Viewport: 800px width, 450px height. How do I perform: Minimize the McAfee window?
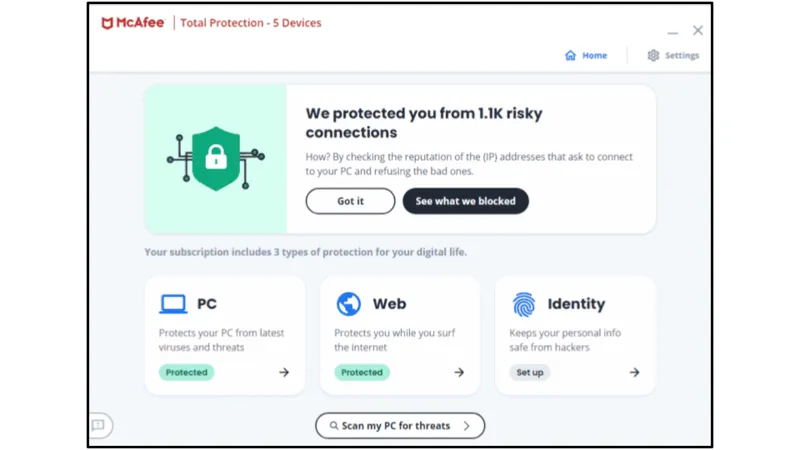point(673,32)
